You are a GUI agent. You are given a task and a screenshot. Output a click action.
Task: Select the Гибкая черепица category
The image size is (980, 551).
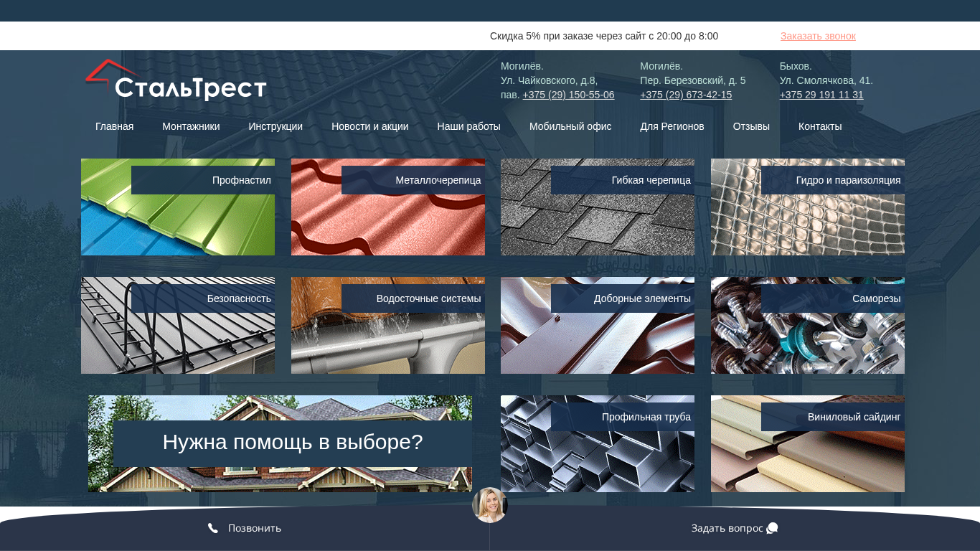click(x=598, y=207)
